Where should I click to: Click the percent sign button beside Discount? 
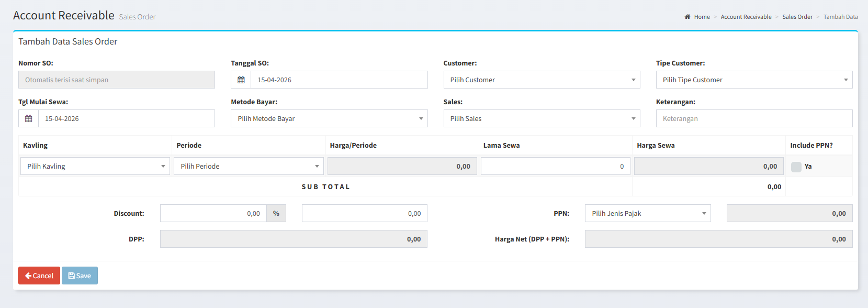[x=276, y=213]
